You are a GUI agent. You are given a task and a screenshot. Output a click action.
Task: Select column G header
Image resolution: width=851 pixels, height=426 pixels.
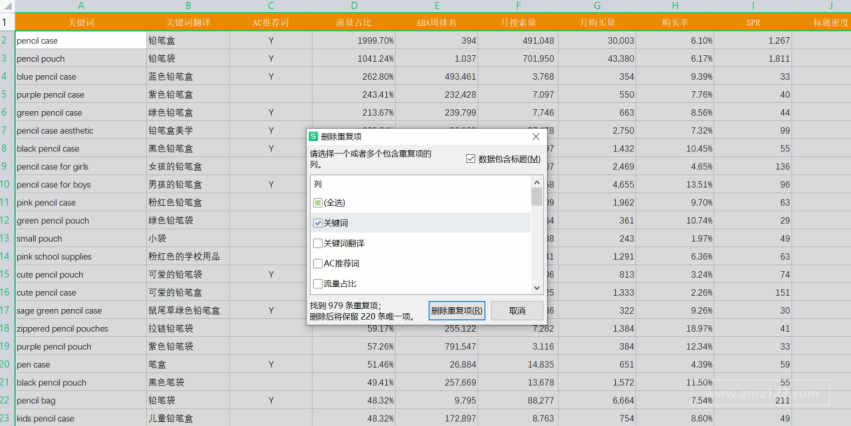point(597,6)
